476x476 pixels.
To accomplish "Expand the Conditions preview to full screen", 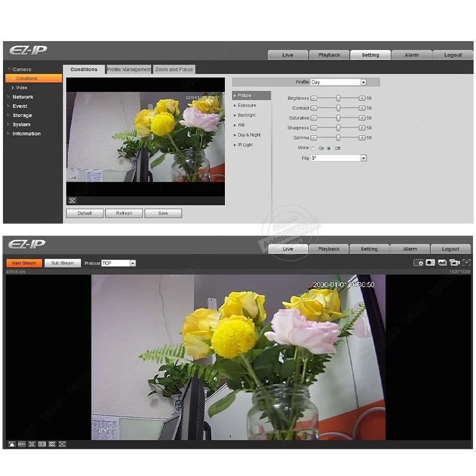I will (x=72, y=201).
